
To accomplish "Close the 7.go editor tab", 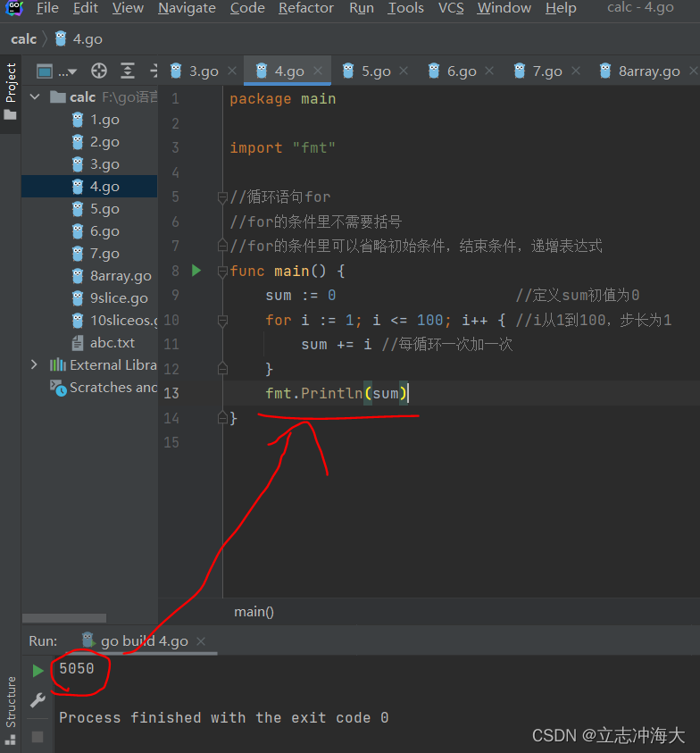I will [x=576, y=71].
